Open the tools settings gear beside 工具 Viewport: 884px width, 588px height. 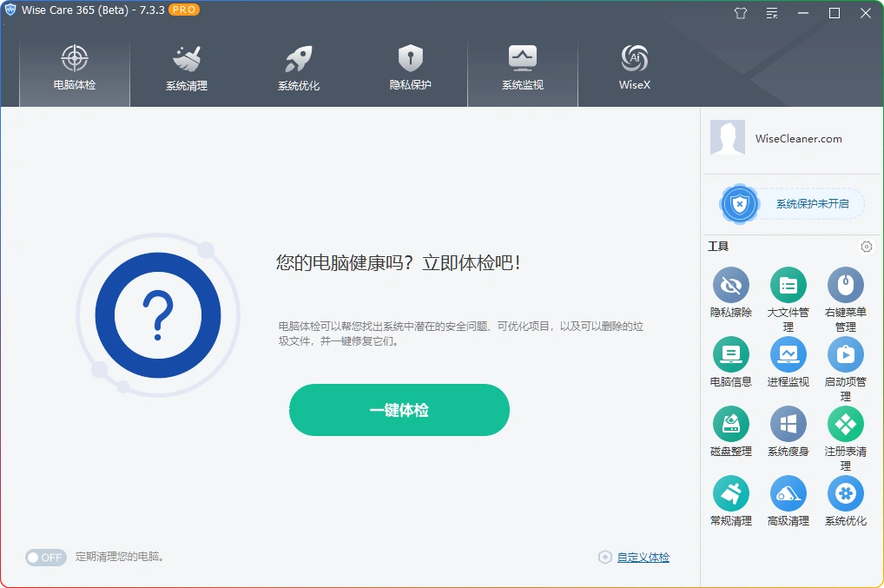(866, 247)
